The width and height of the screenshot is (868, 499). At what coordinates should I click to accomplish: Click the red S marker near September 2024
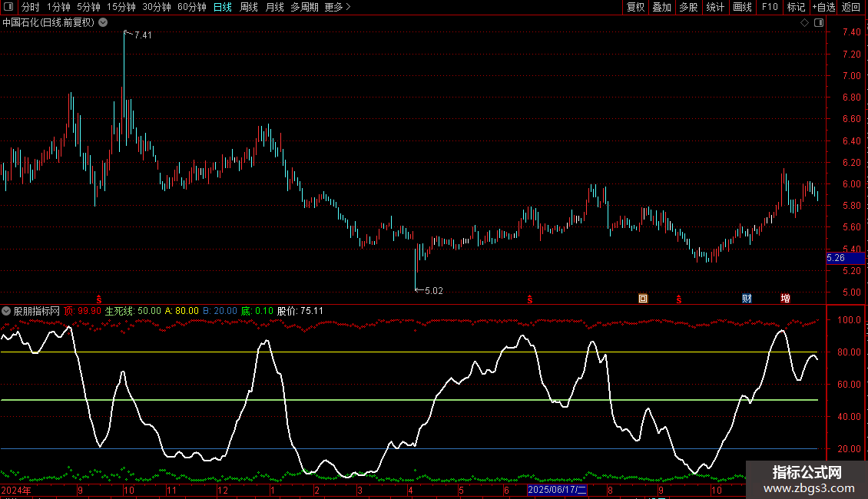point(99,299)
